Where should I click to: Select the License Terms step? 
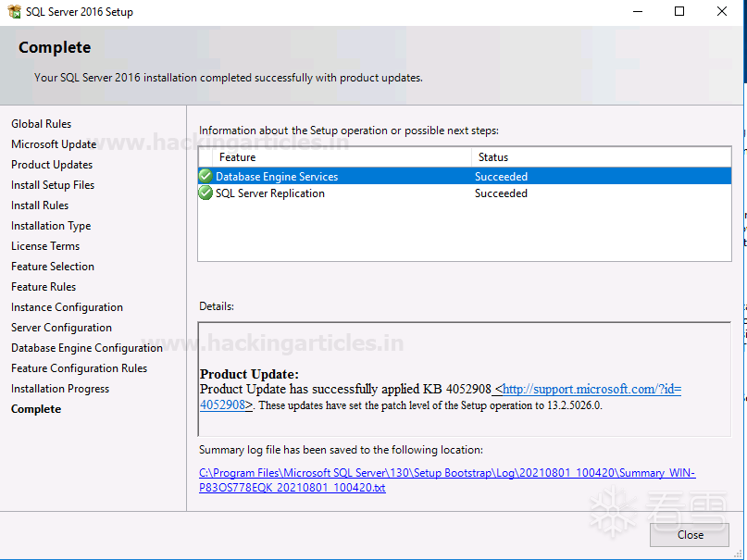tap(45, 246)
